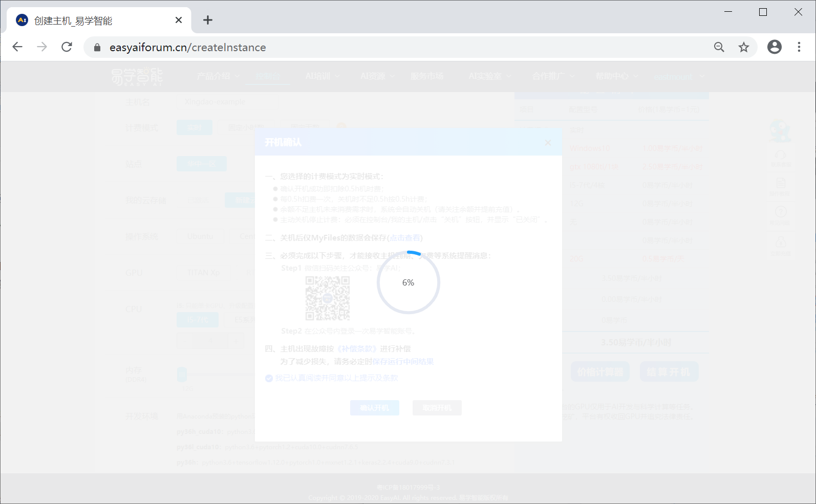View site security padlock info

[x=97, y=48]
